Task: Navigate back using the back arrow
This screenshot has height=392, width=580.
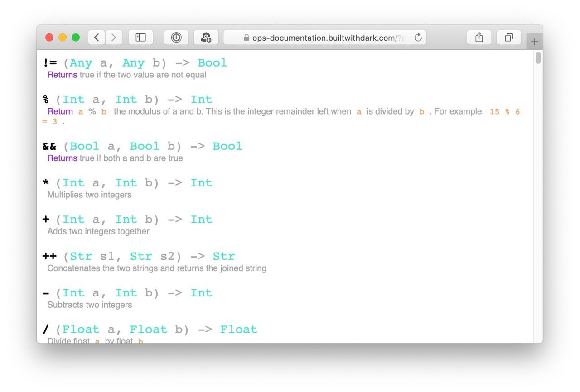Action: pos(96,38)
